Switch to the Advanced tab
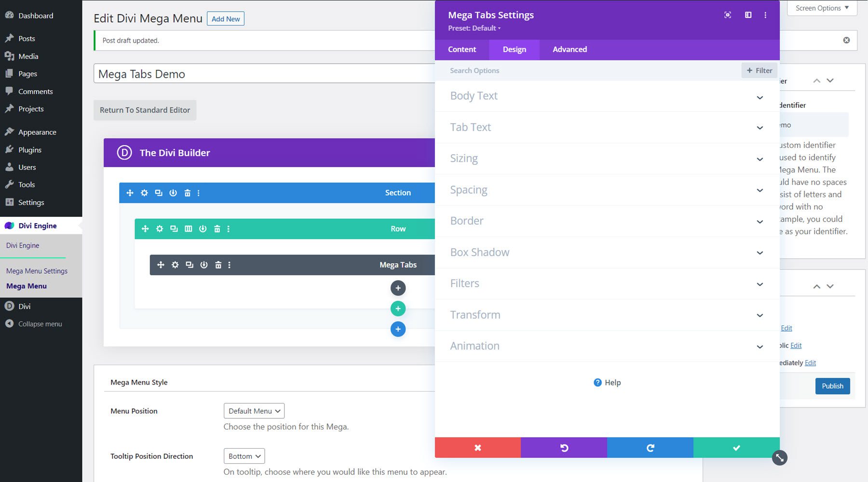This screenshot has width=868, height=482. click(x=570, y=49)
